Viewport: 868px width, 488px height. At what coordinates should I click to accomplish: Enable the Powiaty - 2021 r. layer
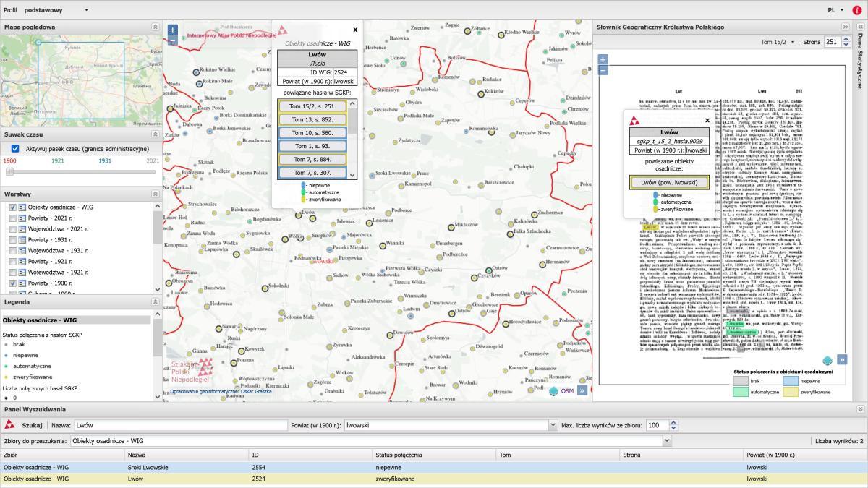13,218
